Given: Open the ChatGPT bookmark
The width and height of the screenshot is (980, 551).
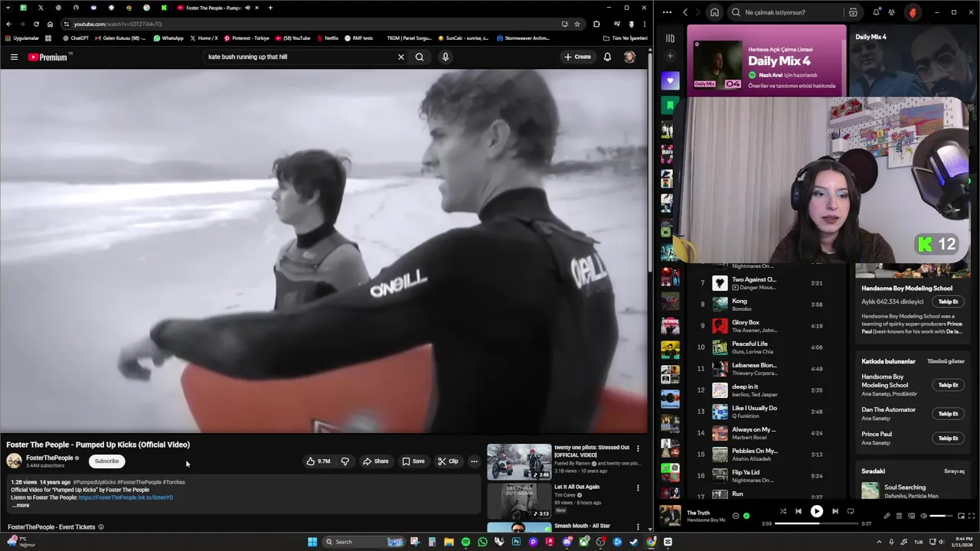Looking at the screenshot, I should pyautogui.click(x=76, y=37).
